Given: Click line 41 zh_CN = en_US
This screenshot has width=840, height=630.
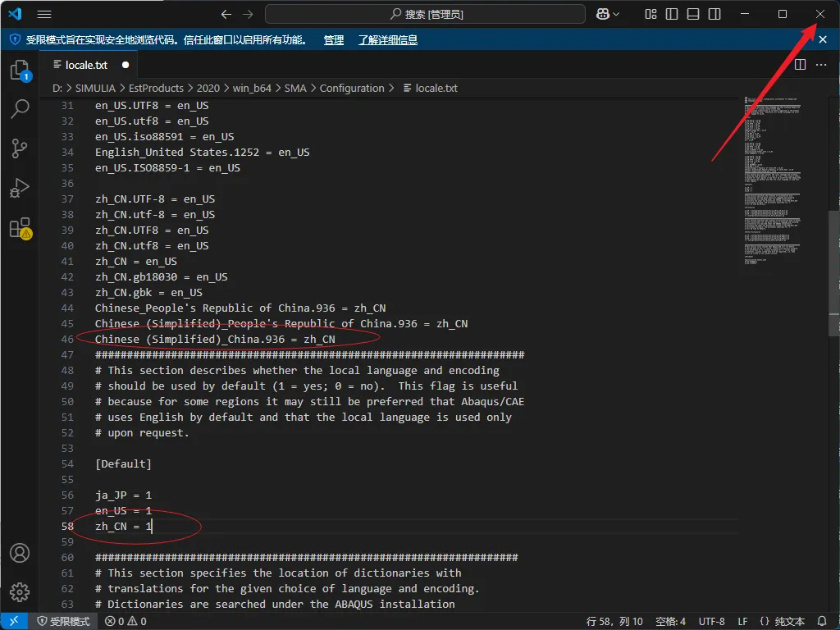Looking at the screenshot, I should pyautogui.click(x=136, y=262).
